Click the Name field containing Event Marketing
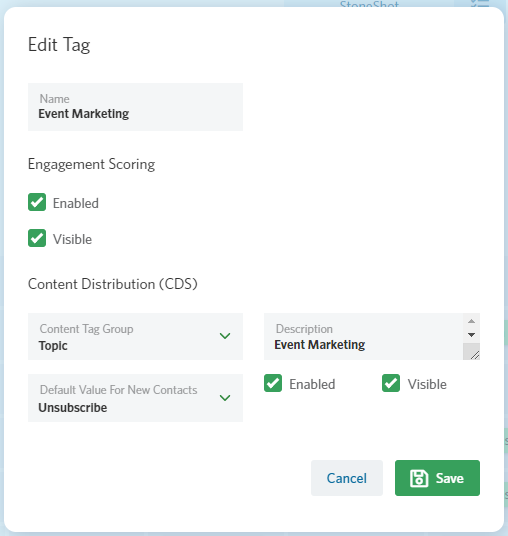The width and height of the screenshot is (508, 536). click(135, 107)
